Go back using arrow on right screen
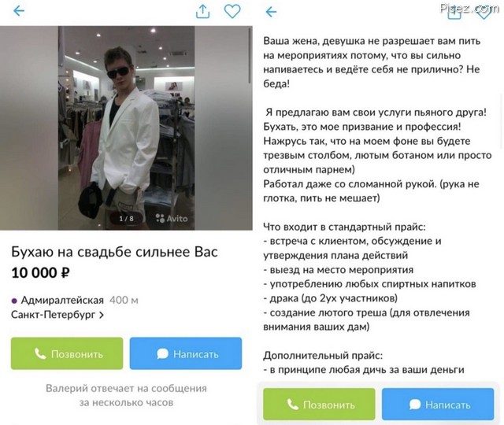 point(271,12)
